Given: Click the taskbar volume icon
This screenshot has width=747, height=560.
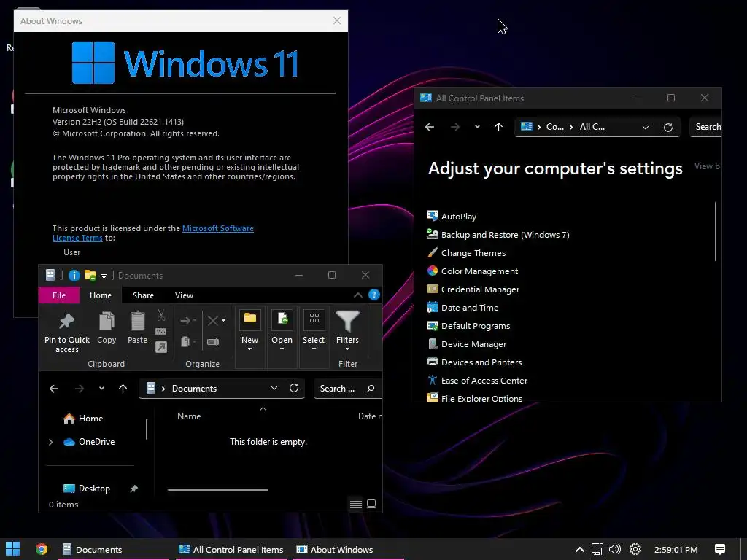Looking at the screenshot, I should click(614, 549).
